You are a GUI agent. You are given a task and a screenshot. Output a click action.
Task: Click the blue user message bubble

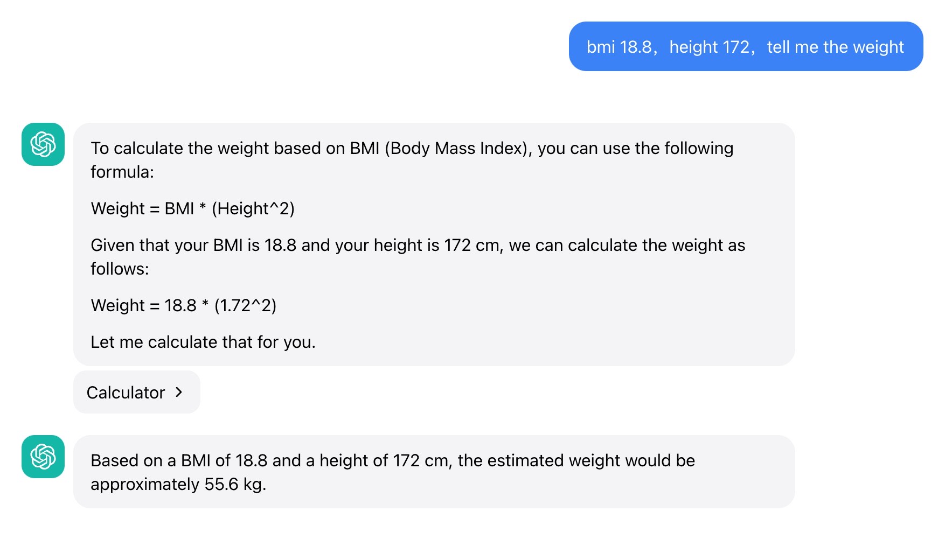[x=746, y=46]
